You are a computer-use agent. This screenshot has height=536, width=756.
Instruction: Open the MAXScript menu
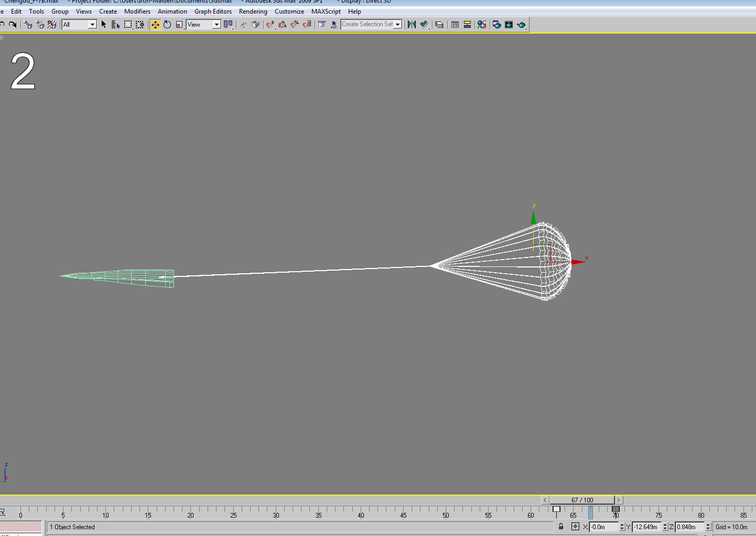(x=326, y=12)
